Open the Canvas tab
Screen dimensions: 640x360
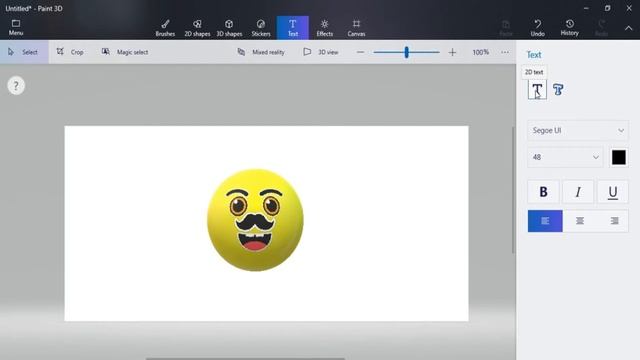coord(356,28)
